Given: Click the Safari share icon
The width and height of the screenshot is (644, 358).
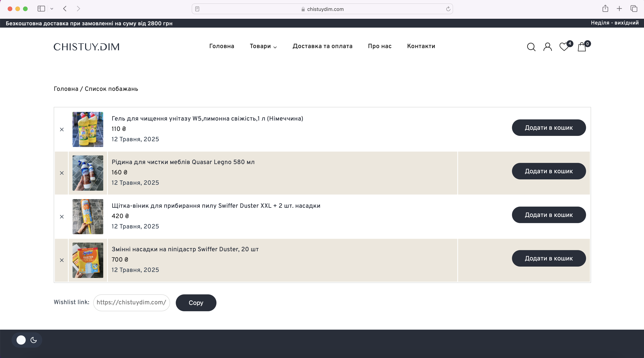Looking at the screenshot, I should (x=605, y=8).
